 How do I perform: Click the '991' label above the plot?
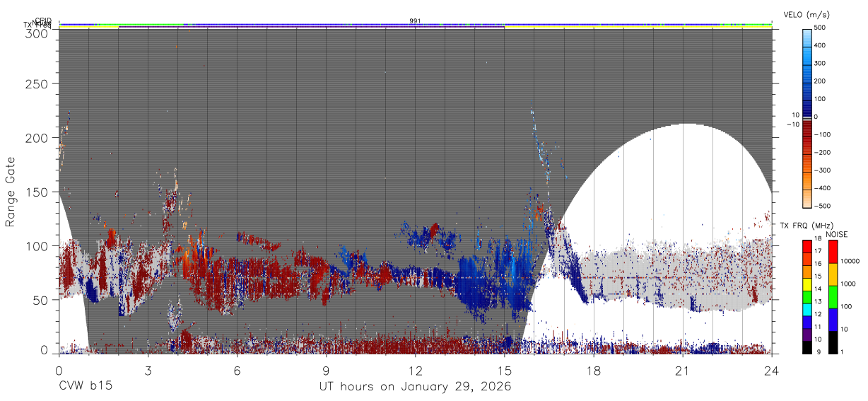click(415, 21)
